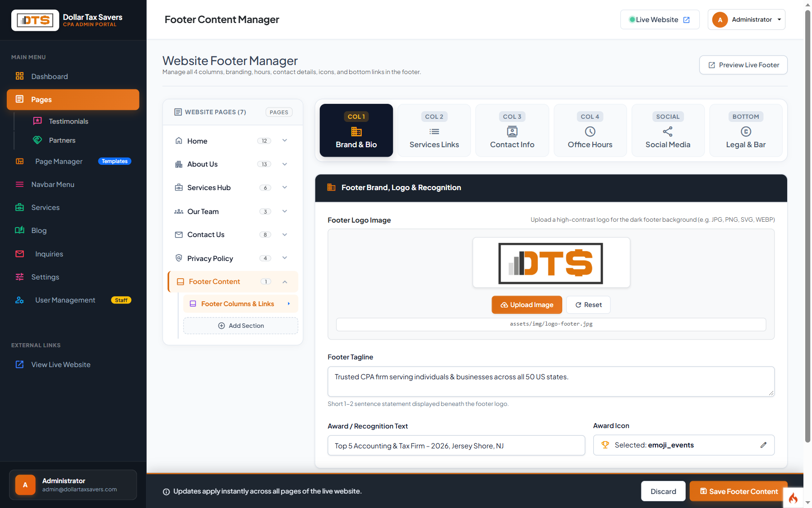
Task: Click the Navbar Menu hamburger icon
Action: point(19,184)
